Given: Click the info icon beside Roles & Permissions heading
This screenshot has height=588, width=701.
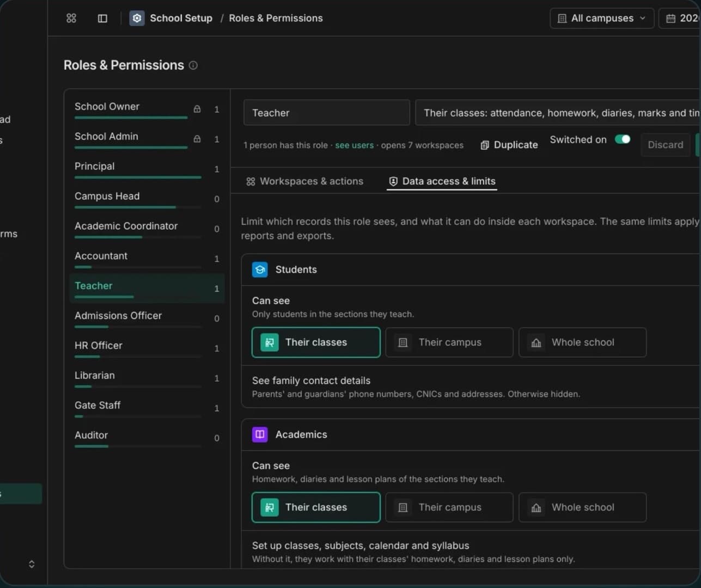Looking at the screenshot, I should [193, 65].
